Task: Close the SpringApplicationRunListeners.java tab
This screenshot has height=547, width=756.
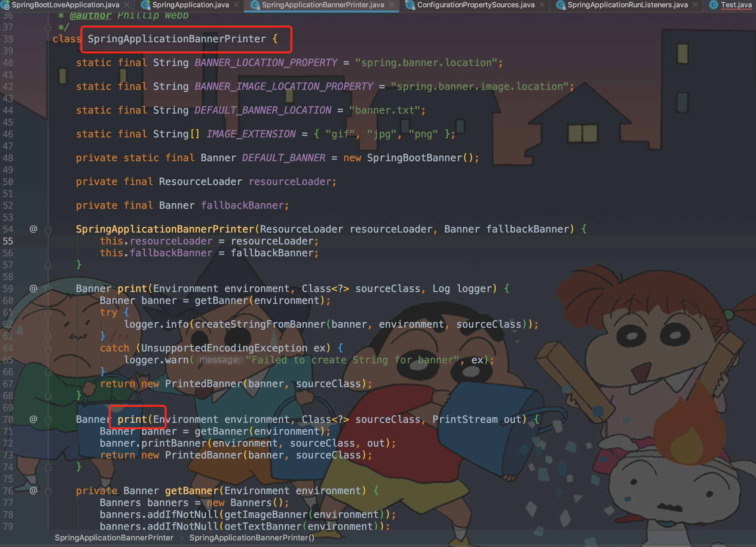Action: tap(695, 5)
